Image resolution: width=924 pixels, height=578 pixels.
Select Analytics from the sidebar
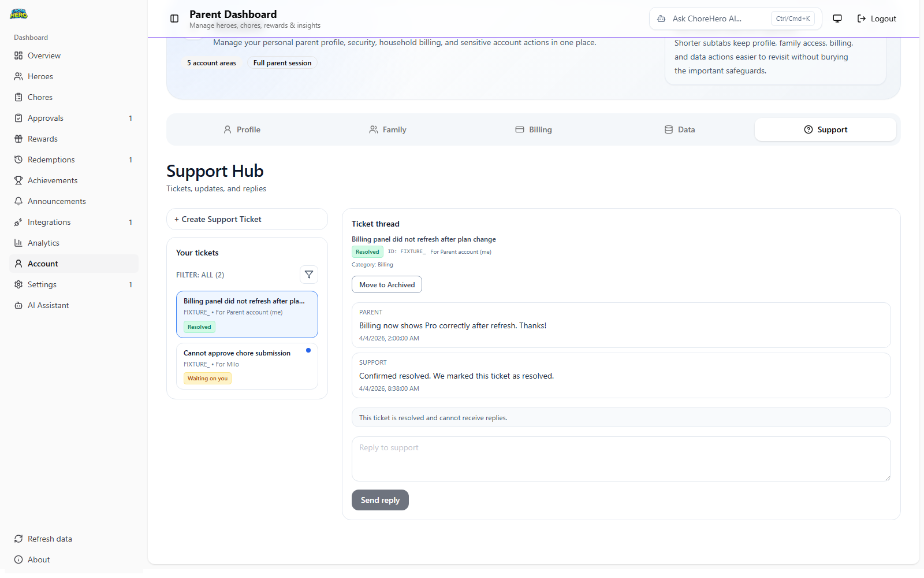pos(43,243)
